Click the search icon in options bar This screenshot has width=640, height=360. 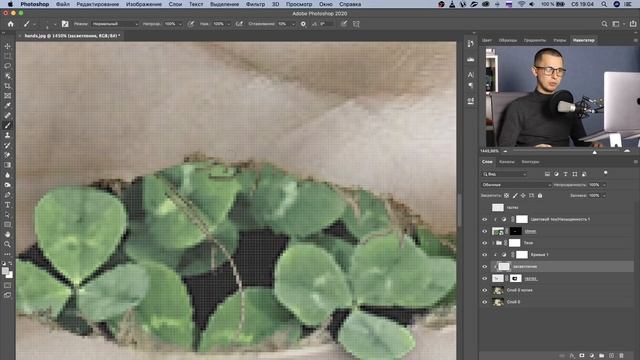604,24
